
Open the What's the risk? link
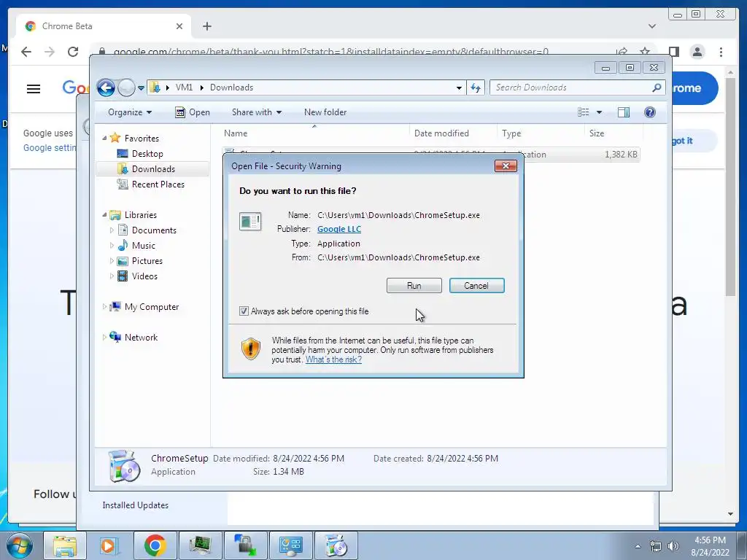coord(333,359)
